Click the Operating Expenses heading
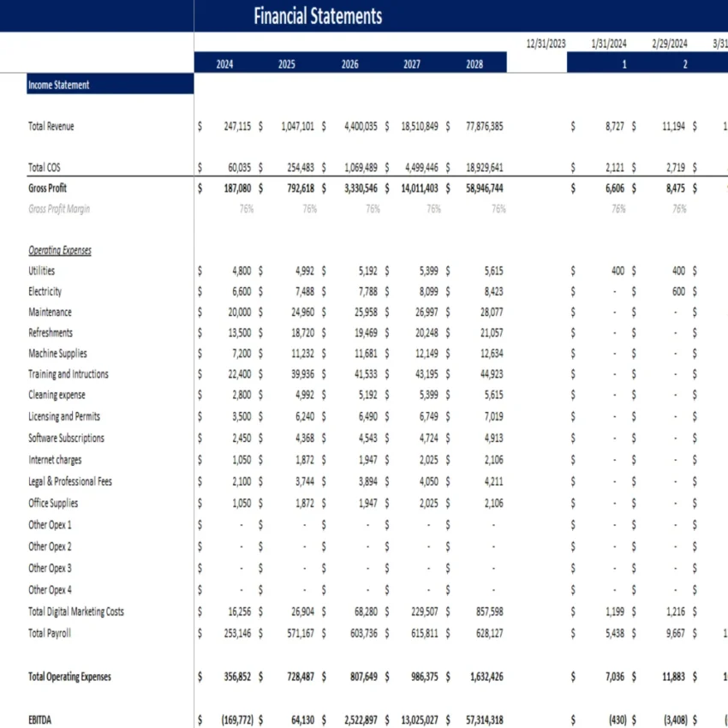Screen dimensions: 728x728 point(57,250)
